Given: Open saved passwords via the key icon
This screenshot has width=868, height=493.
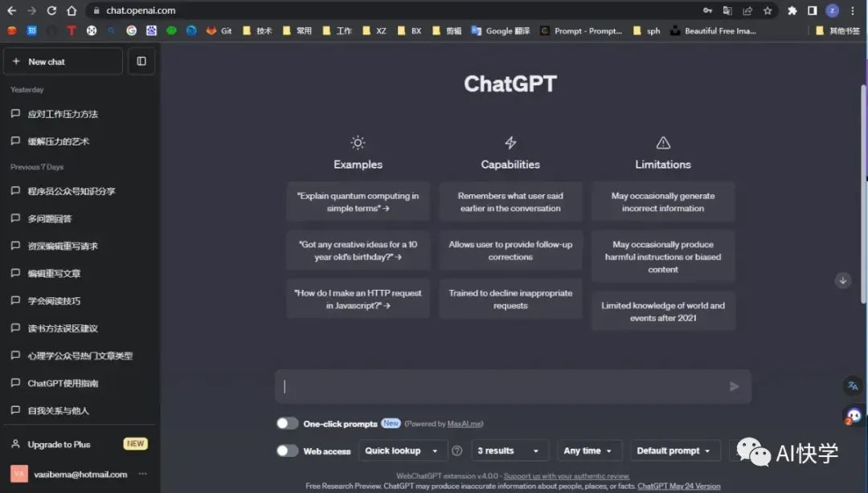Looking at the screenshot, I should click(x=707, y=11).
